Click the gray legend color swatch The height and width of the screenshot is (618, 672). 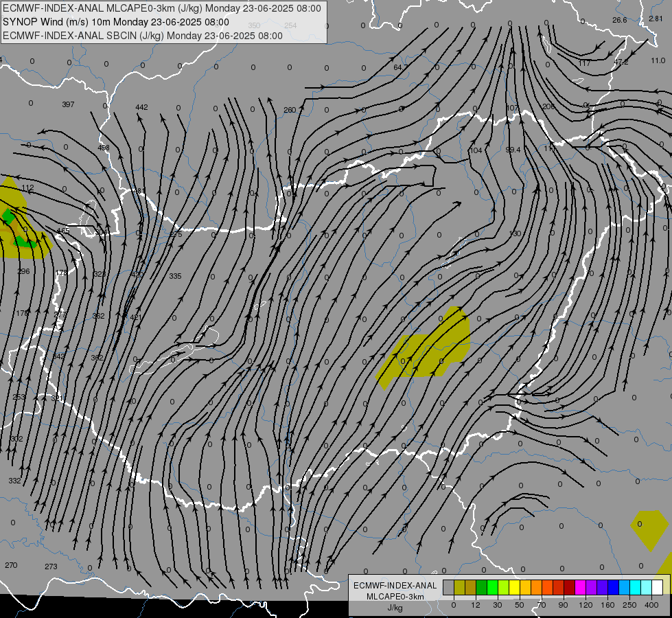[448, 587]
